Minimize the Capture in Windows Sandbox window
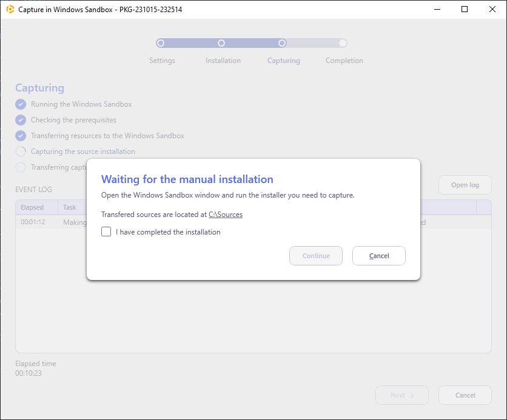The width and height of the screenshot is (507, 420). click(437, 9)
